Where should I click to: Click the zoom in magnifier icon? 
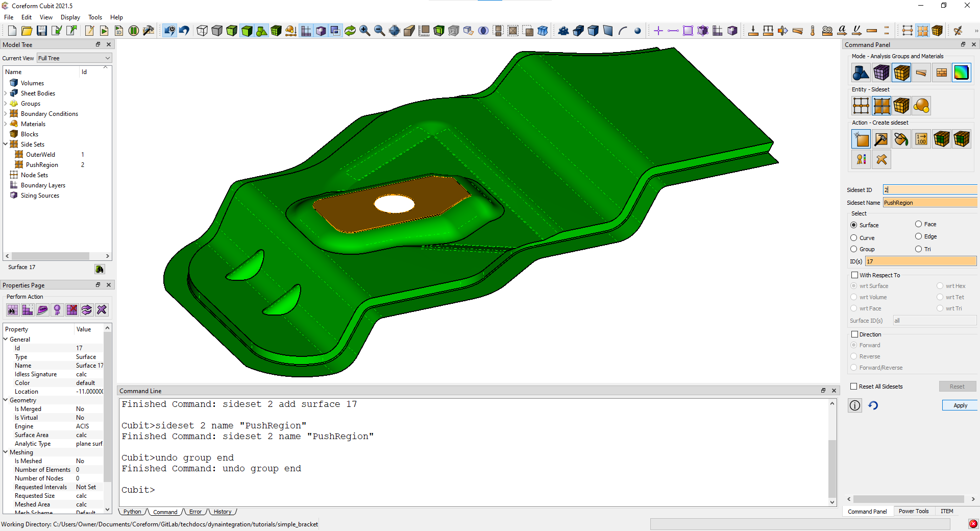(364, 31)
